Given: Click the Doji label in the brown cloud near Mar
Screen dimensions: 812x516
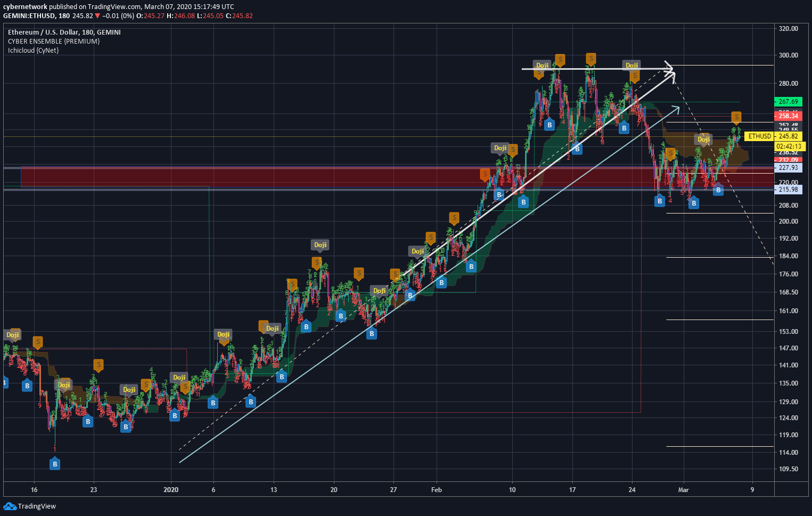Looking at the screenshot, I should [704, 139].
